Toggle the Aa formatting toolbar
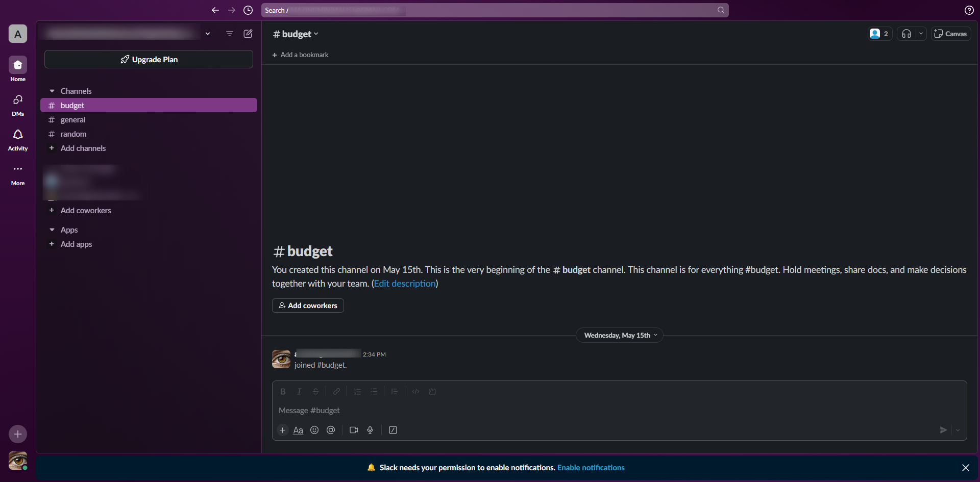This screenshot has width=980, height=482. (298, 430)
